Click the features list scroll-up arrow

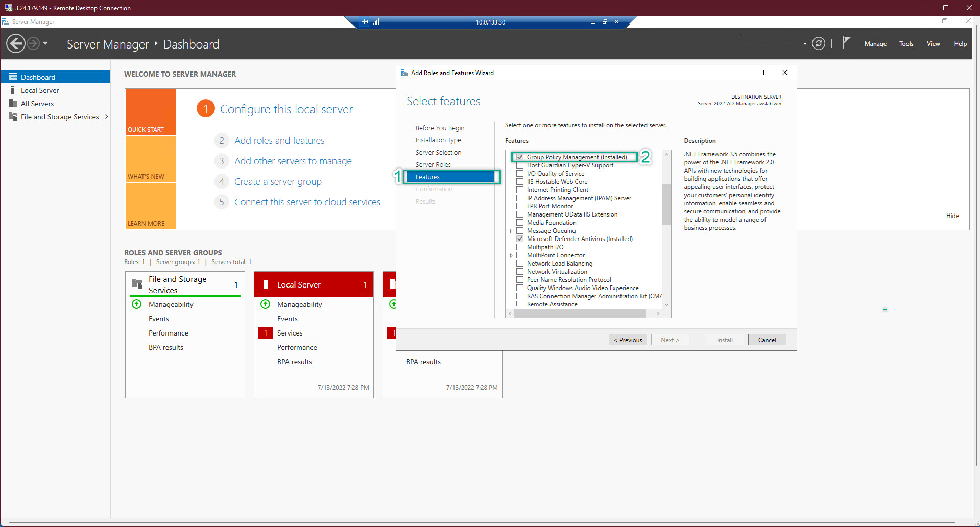[666, 155]
